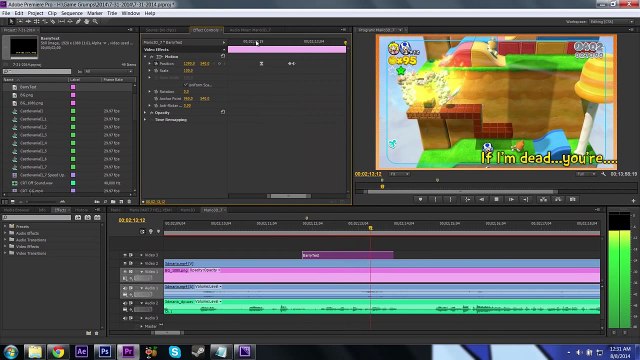Viewport: 640px width, 360px height.
Task: Mute Audio 3 track speaker icon
Action: [125, 318]
